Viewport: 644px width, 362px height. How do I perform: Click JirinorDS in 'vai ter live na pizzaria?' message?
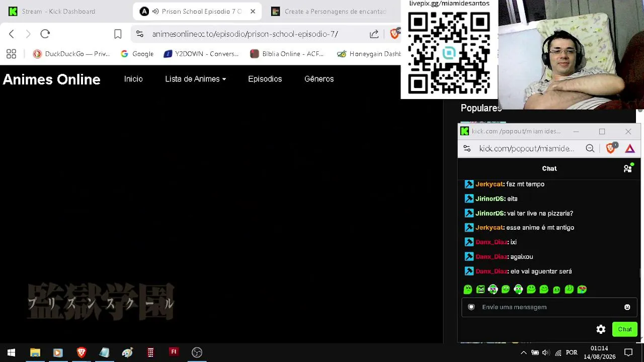(x=490, y=213)
